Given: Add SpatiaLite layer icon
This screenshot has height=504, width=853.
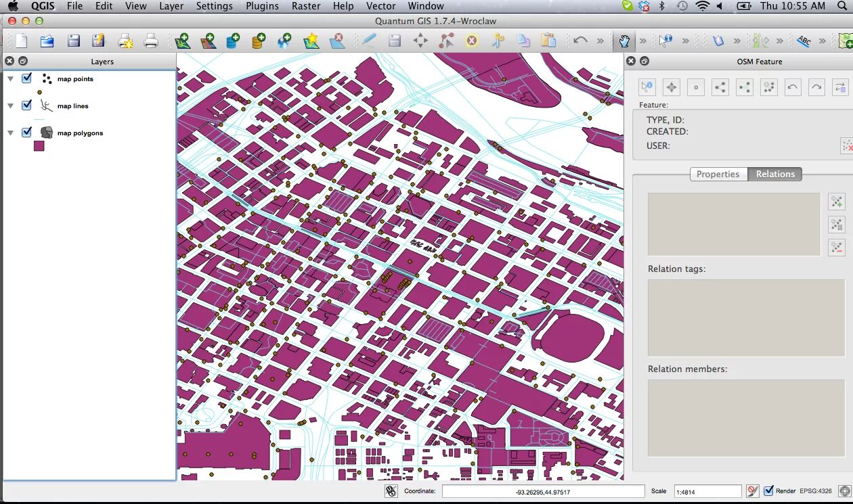Looking at the screenshot, I should (x=259, y=41).
